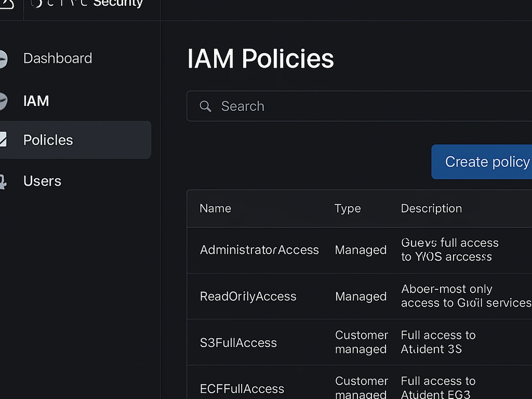The width and height of the screenshot is (532, 399).
Task: Click the Description column header
Action: coord(431,208)
